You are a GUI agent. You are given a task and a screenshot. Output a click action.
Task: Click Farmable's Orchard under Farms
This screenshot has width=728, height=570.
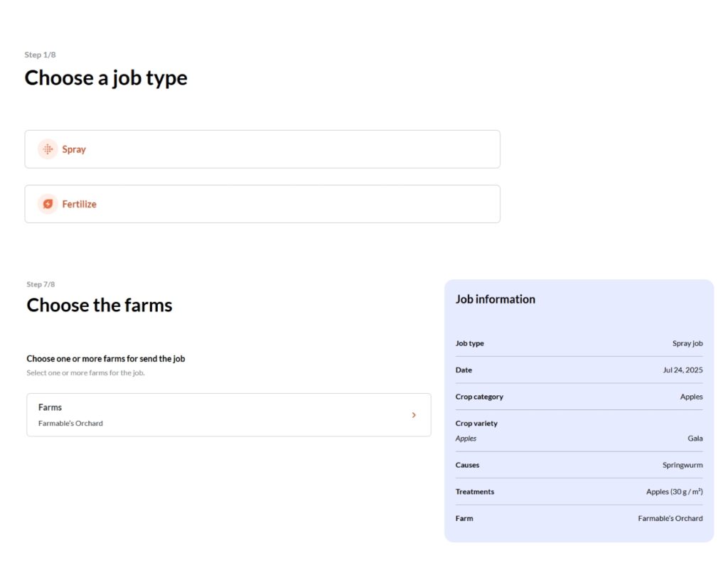[70, 424]
